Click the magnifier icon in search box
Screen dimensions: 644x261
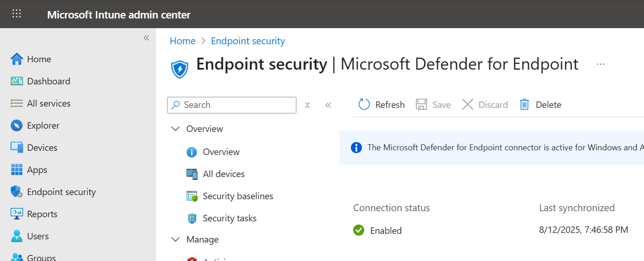175,105
